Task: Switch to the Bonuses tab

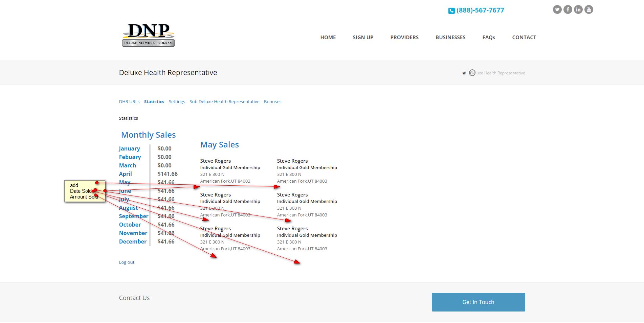Action: point(273,101)
